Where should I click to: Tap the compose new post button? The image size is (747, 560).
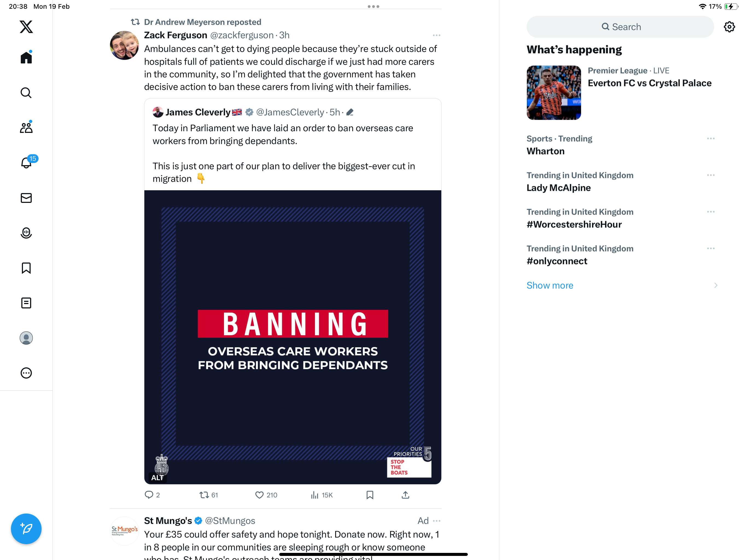pos(26,529)
